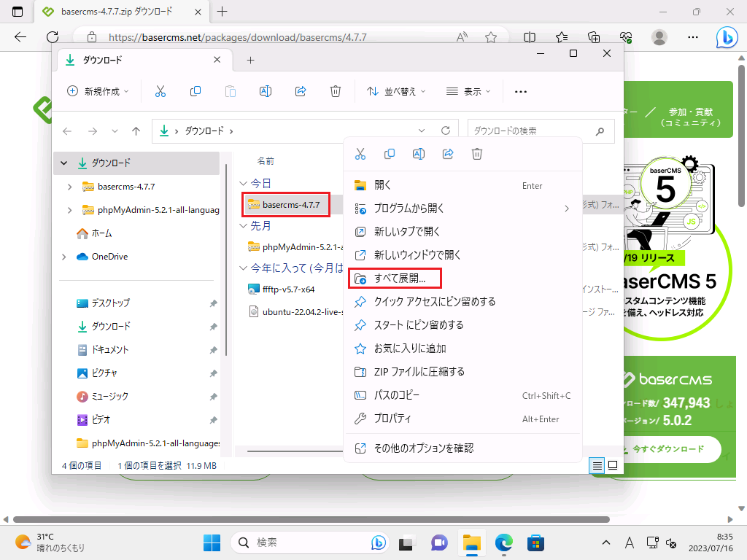Open the 表示 view dropdown
The image size is (747, 560).
click(x=468, y=91)
